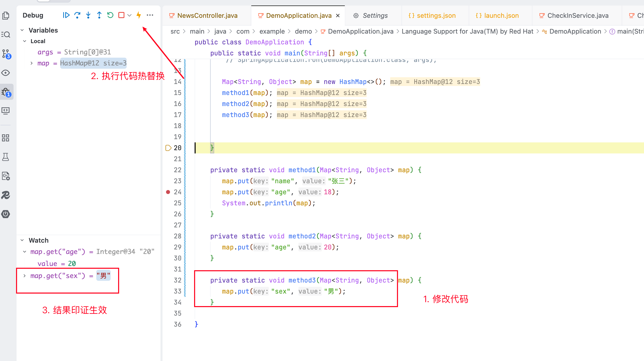Expand the map.get("sex") watch expression
The image size is (644, 361).
click(25, 276)
